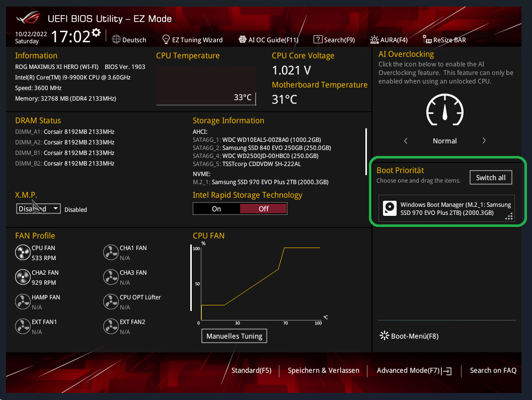
Task: Click SATA6G_4: WDC WD2500JD entry
Action: pos(256,156)
